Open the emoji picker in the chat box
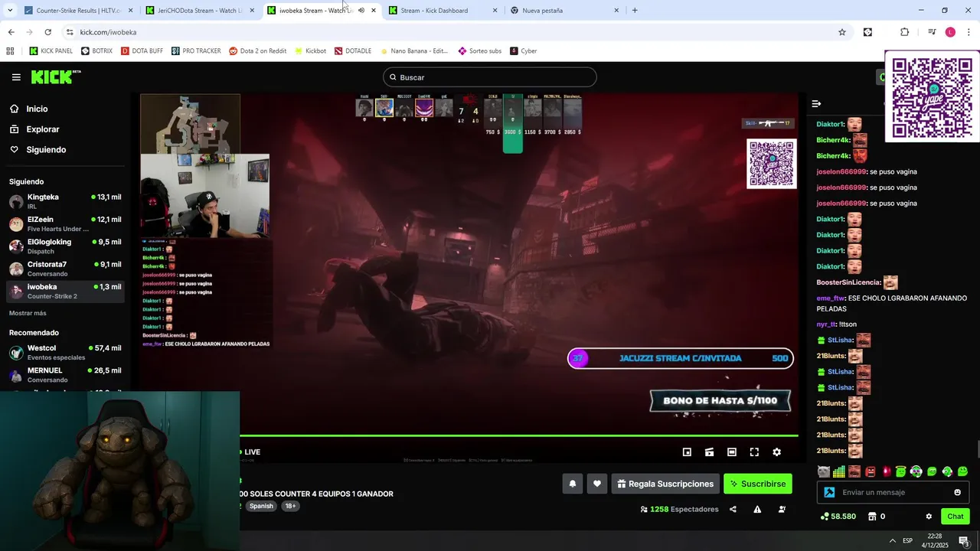Image resolution: width=980 pixels, height=551 pixels. [957, 492]
